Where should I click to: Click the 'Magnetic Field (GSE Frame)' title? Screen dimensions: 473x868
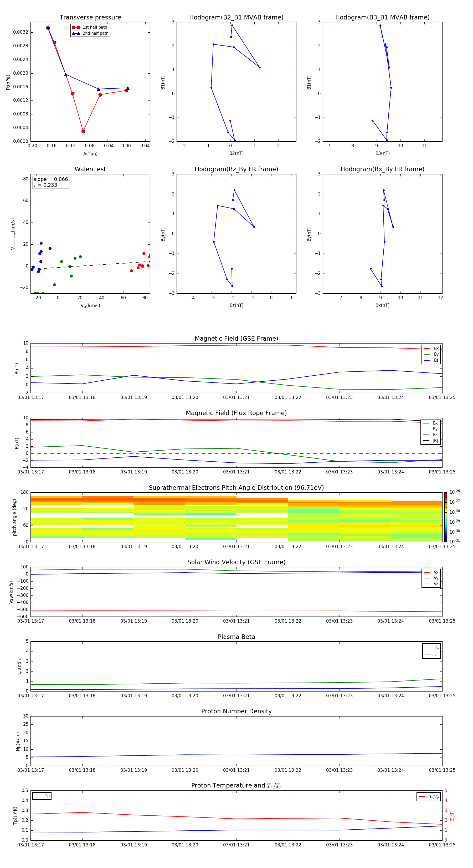click(x=236, y=339)
